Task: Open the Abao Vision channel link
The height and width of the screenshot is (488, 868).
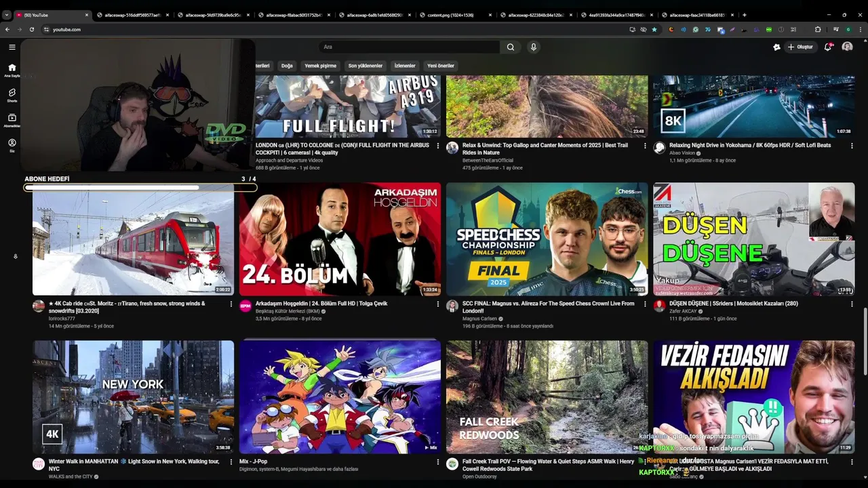Action: (x=682, y=153)
